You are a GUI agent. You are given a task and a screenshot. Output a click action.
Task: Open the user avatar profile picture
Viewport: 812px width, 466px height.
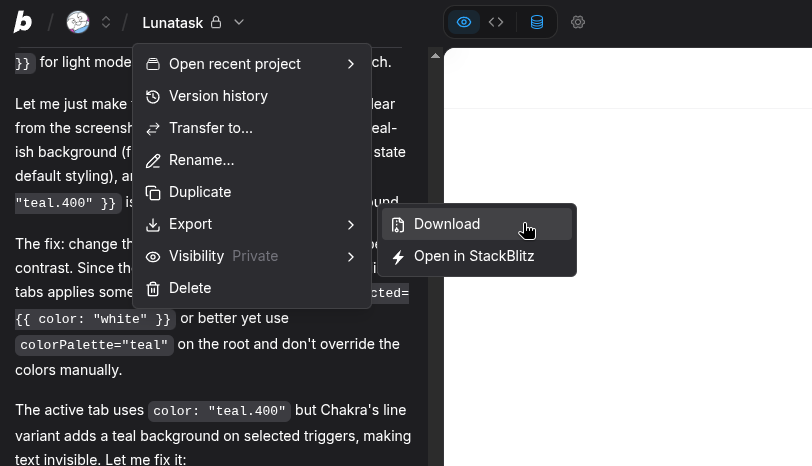78,22
